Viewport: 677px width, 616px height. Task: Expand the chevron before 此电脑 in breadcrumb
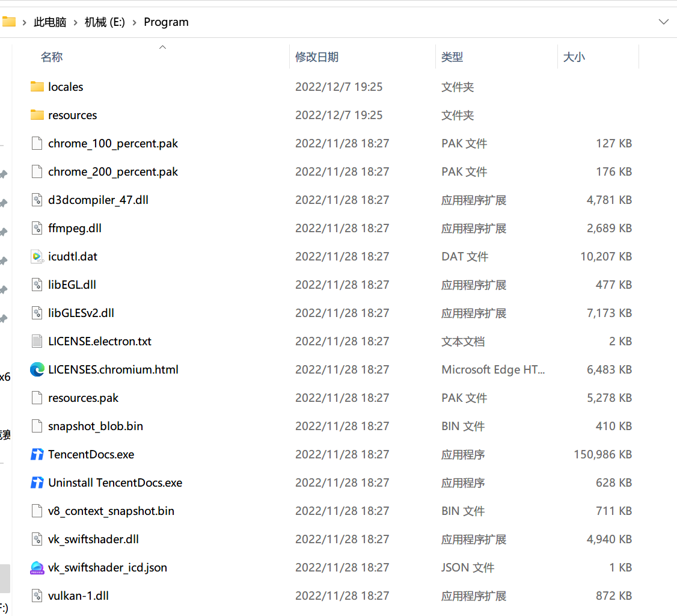pyautogui.click(x=25, y=22)
